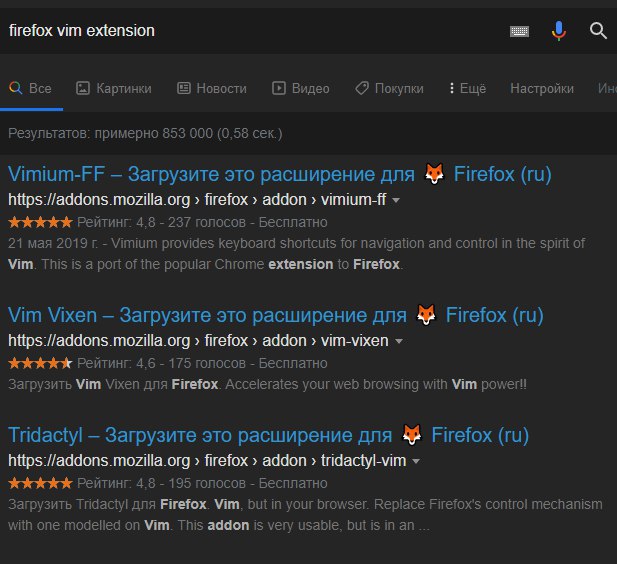Screen dimensions: 617x564
Task: Click the fox emoji in Tridactyl title
Action: pos(412,435)
